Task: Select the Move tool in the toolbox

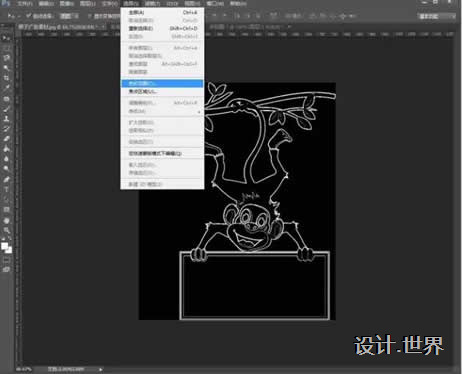Action: coord(6,38)
